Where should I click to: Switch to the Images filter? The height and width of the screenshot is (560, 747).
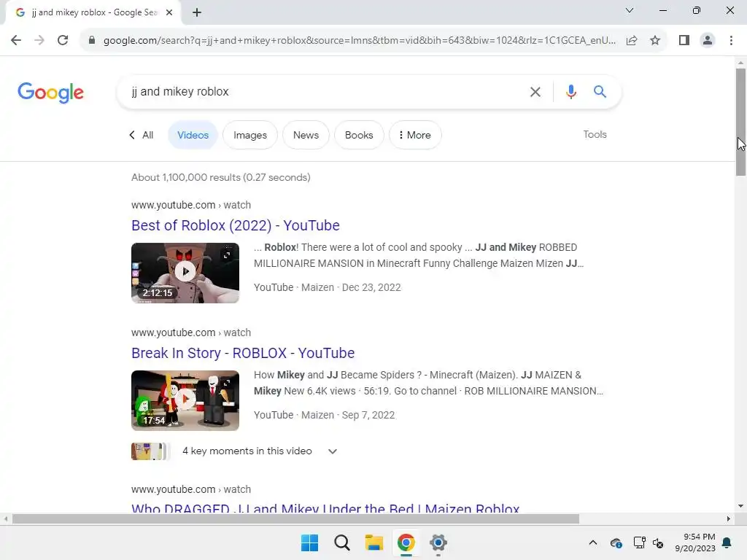250,135
